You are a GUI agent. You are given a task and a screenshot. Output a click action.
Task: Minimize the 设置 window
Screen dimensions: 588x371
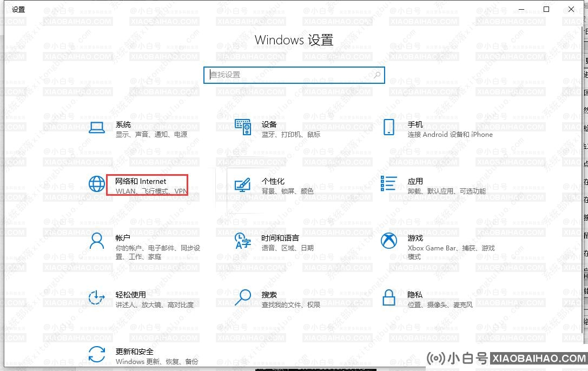coord(521,9)
